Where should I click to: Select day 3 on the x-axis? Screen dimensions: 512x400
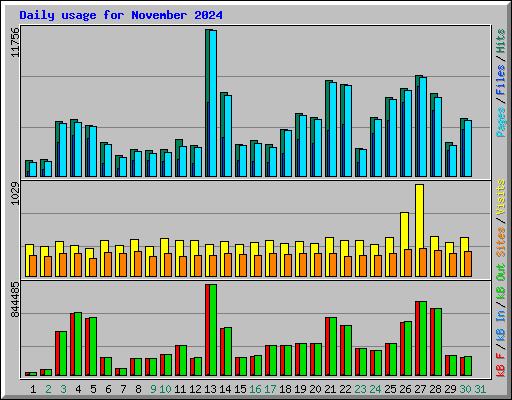(x=63, y=389)
